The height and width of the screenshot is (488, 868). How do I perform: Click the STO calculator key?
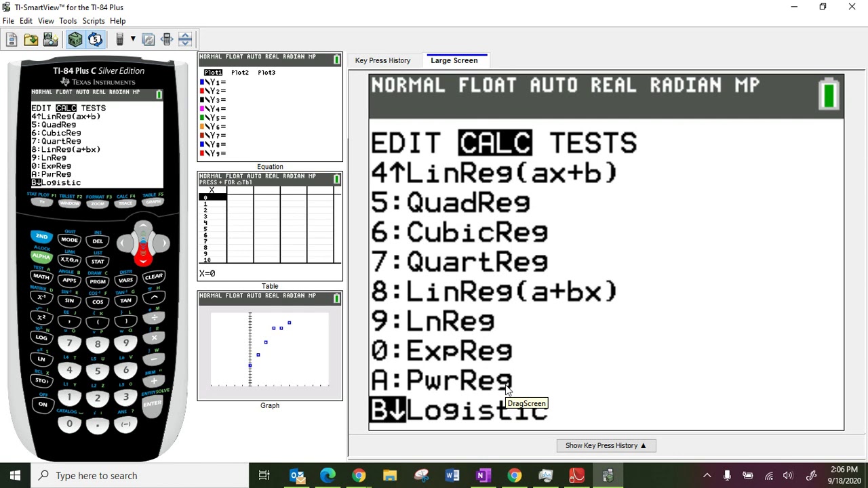pyautogui.click(x=41, y=381)
